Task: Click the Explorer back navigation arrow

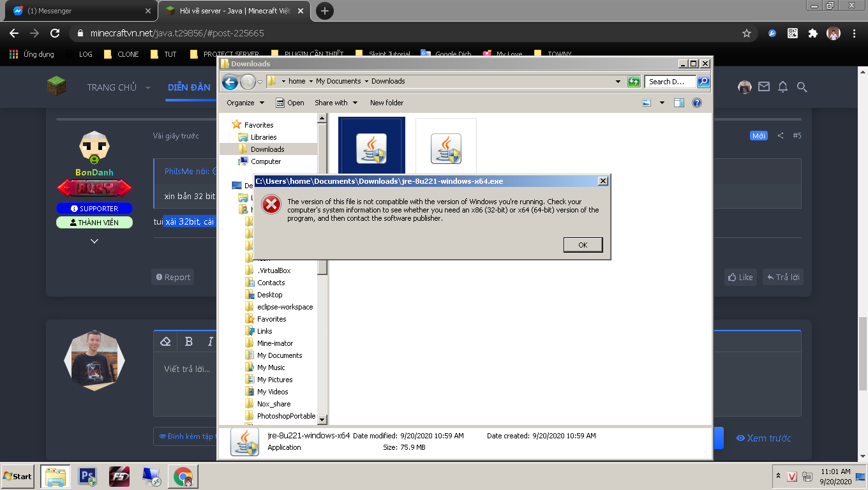Action: point(230,82)
